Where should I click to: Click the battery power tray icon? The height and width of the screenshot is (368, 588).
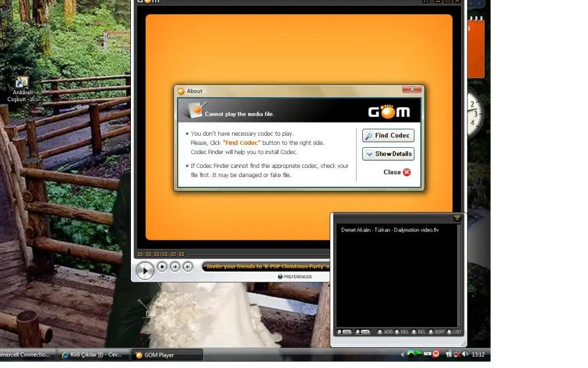click(448, 354)
